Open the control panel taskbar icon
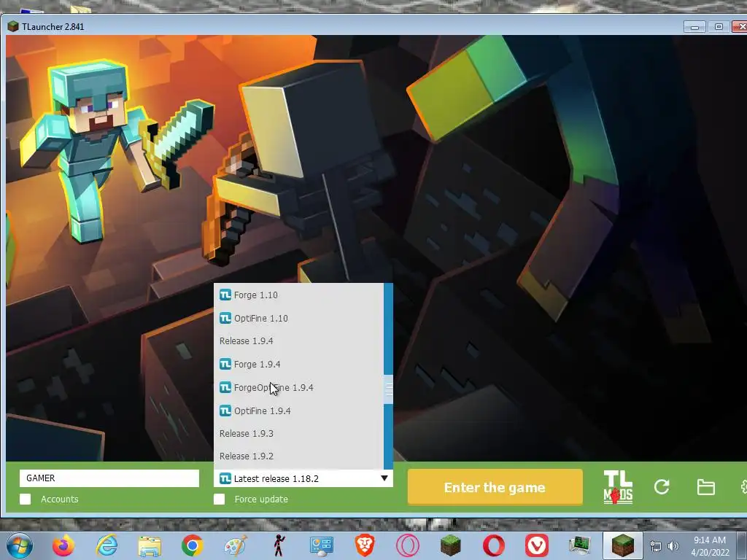This screenshot has width=747, height=560. pyautogui.click(x=322, y=545)
